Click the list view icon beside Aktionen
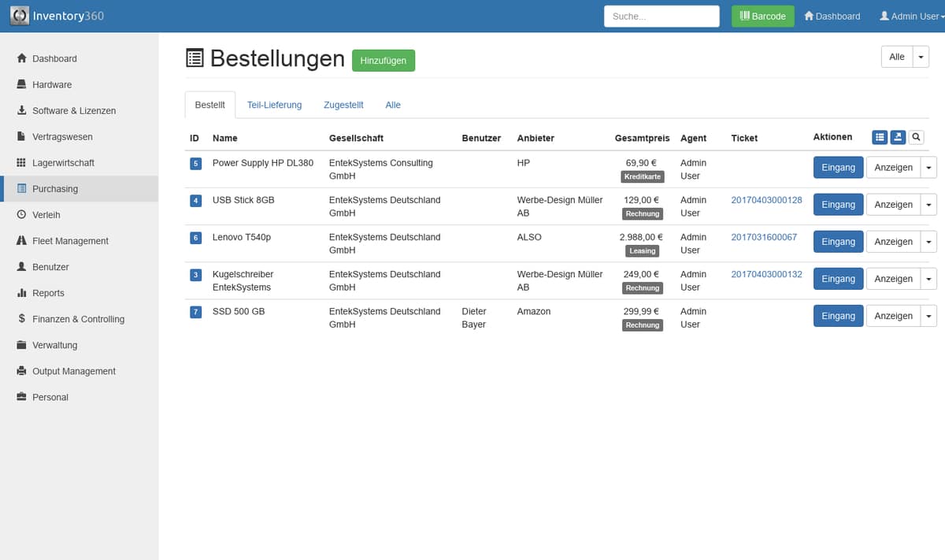Image resolution: width=945 pixels, height=560 pixels. (x=880, y=137)
